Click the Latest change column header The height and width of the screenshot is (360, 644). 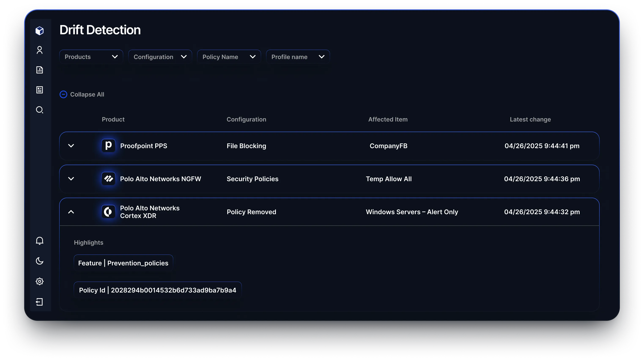click(x=530, y=119)
